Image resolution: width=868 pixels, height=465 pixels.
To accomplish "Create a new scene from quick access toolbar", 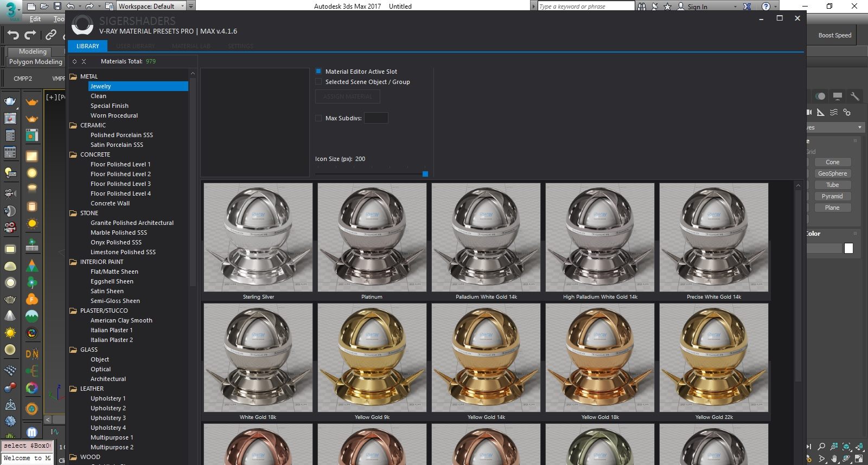I will tap(31, 7).
